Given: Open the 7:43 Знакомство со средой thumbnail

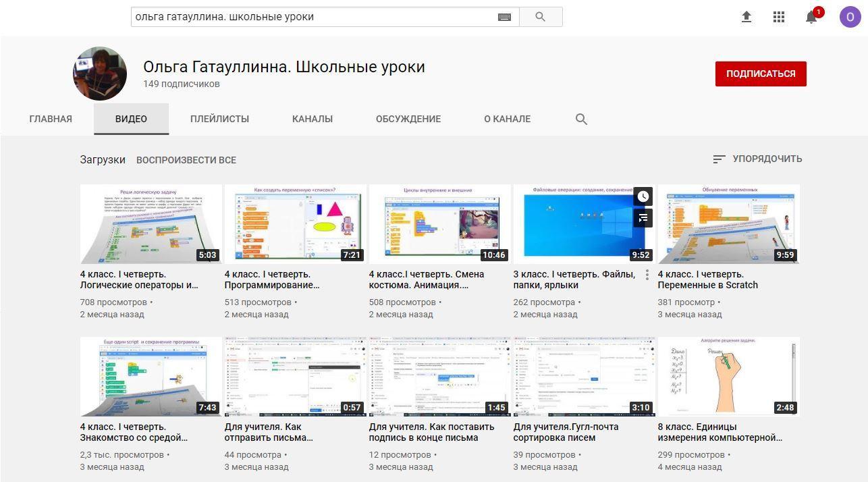Looking at the screenshot, I should (151, 377).
